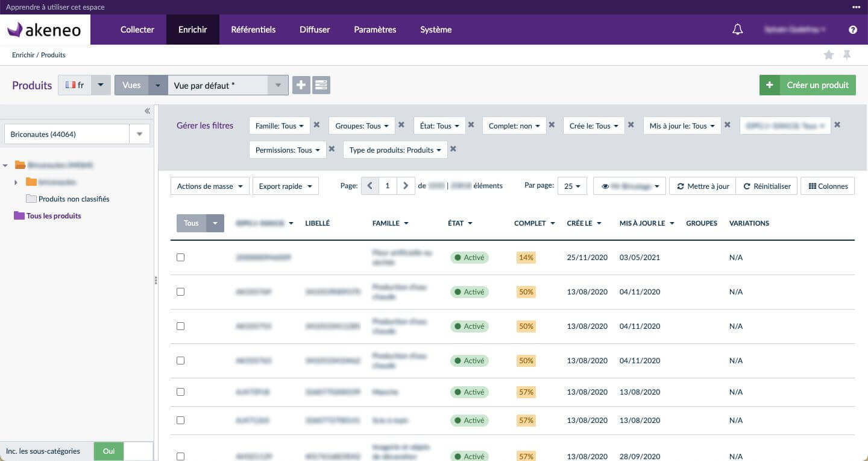Click the pin icon near breadcrumb

[x=847, y=55]
